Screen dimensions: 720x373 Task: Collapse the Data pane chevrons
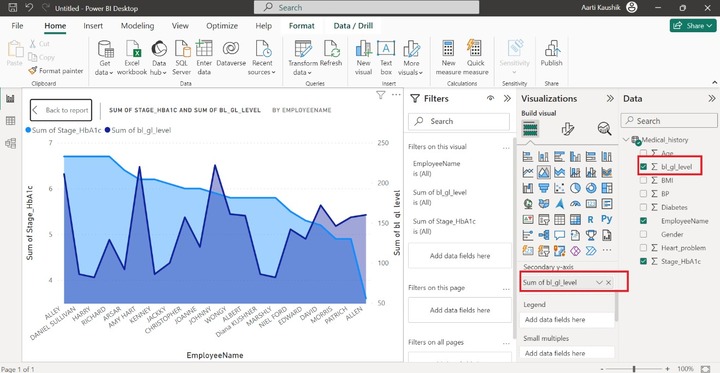coord(712,98)
